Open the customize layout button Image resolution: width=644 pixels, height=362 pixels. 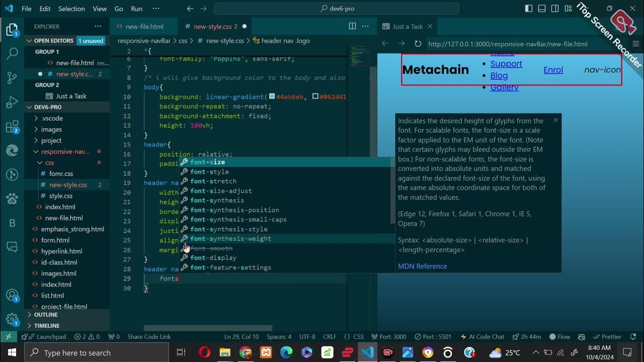coord(569,9)
